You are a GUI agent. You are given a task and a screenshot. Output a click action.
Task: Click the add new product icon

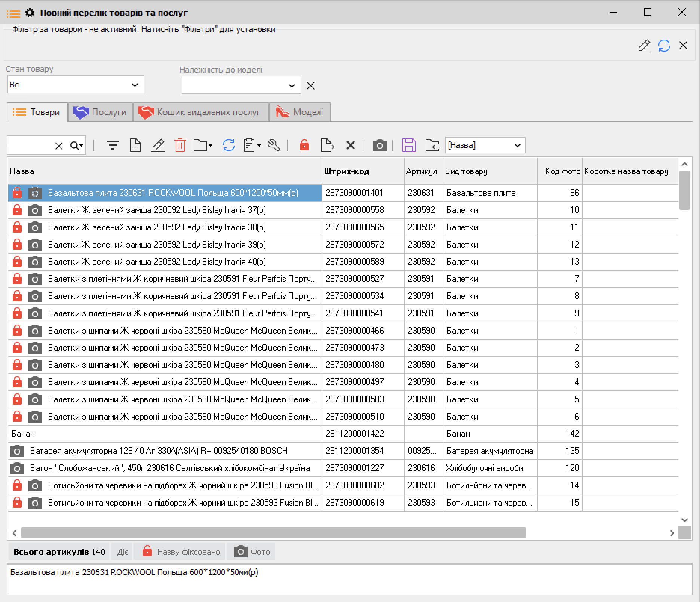pos(135,145)
